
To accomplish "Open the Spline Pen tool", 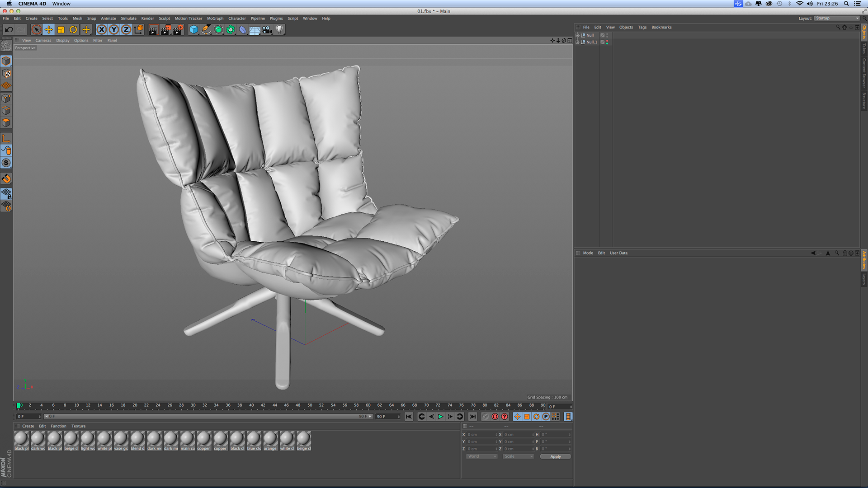I will coord(206,30).
